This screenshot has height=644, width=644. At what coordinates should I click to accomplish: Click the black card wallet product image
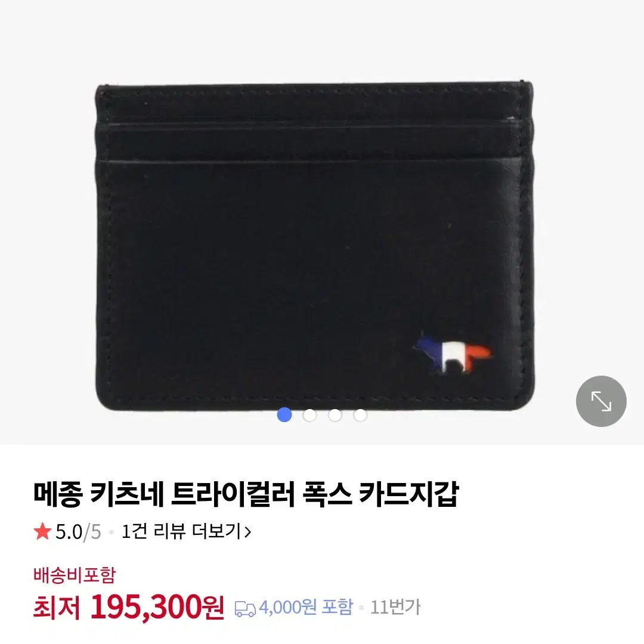click(315, 246)
